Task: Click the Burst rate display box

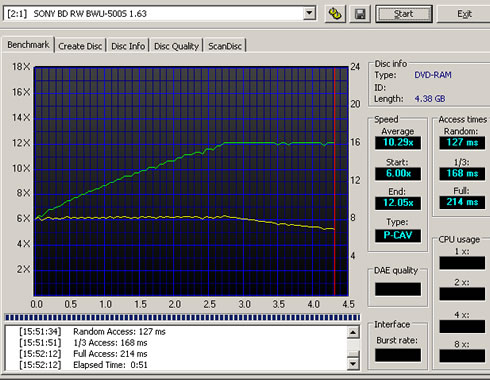Action: coord(398,355)
